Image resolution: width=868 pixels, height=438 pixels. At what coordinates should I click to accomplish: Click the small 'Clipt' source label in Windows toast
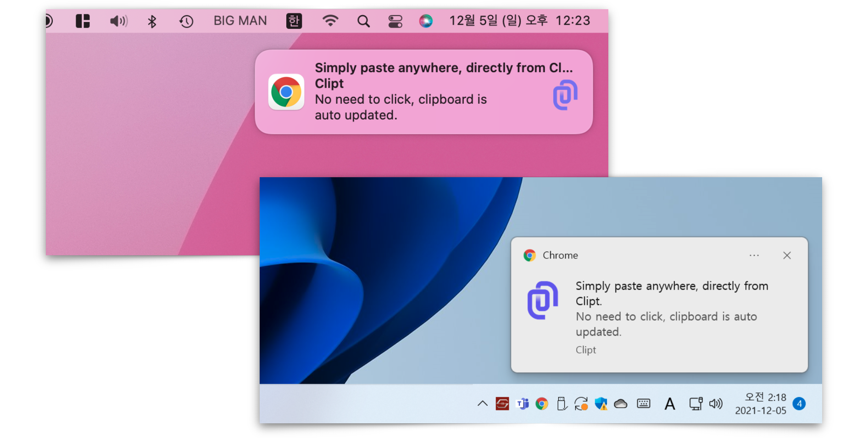(x=586, y=350)
